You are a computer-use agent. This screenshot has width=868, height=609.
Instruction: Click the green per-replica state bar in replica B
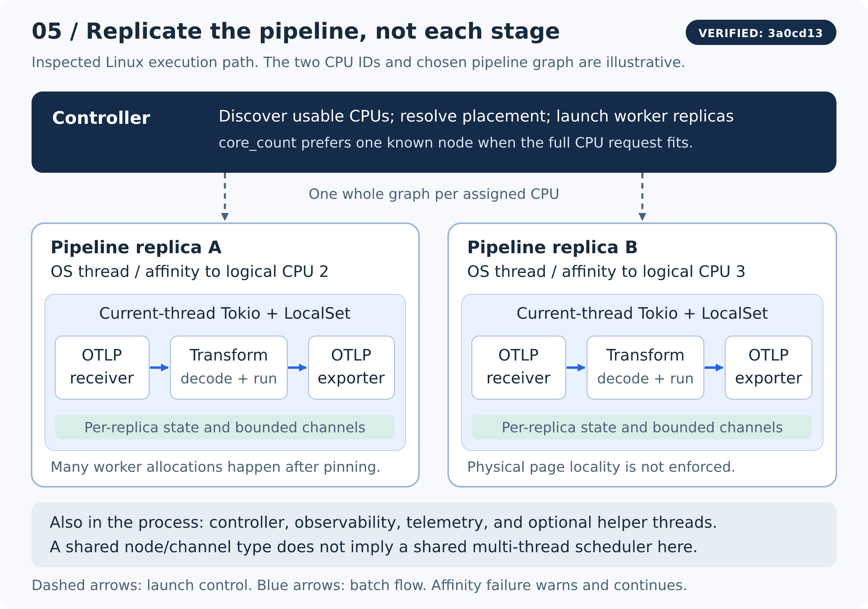(642, 427)
